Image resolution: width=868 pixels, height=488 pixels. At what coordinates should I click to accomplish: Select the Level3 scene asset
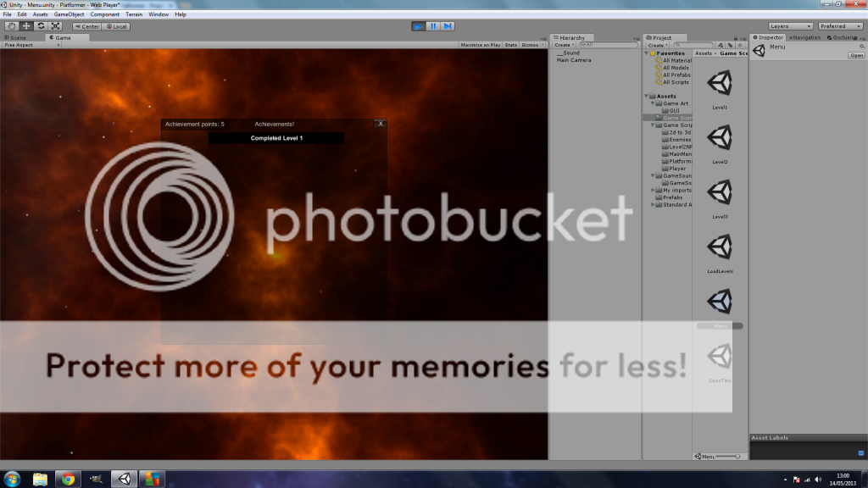[720, 198]
